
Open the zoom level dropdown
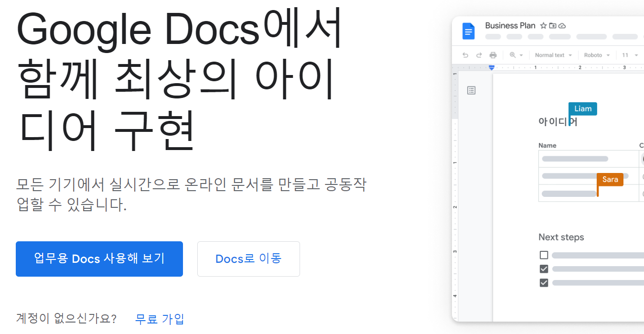[515, 55]
